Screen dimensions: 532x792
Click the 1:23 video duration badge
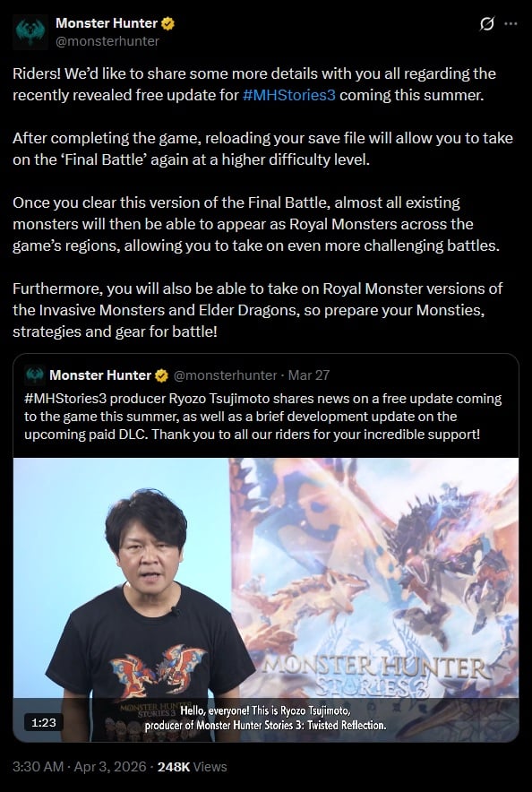tap(44, 722)
